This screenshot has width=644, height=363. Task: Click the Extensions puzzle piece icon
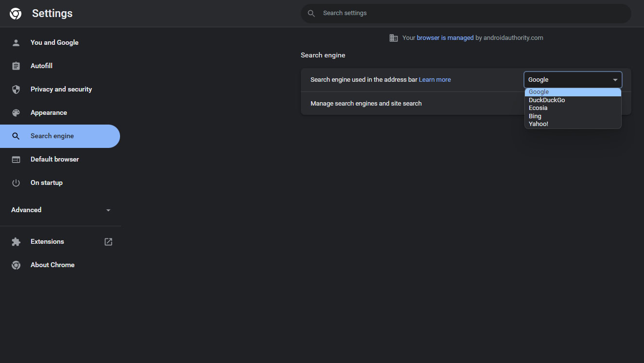(16, 242)
